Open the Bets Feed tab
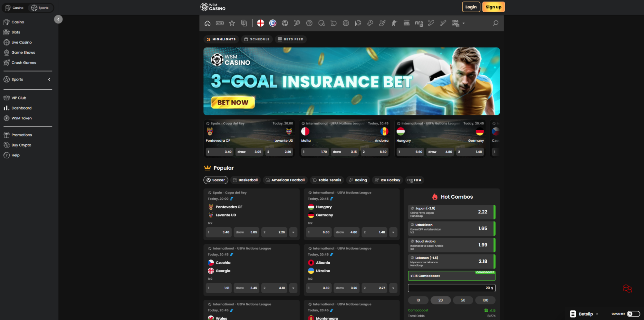The height and width of the screenshot is (320, 644). (x=291, y=39)
